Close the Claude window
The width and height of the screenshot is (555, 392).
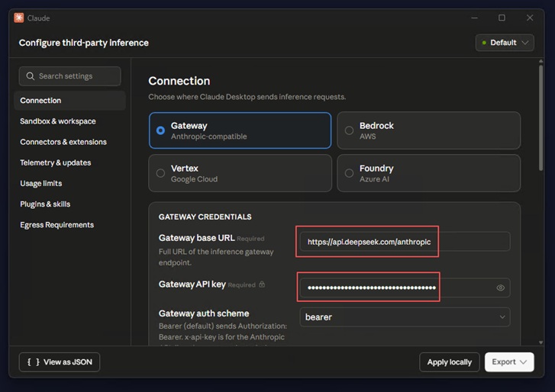pyautogui.click(x=530, y=18)
